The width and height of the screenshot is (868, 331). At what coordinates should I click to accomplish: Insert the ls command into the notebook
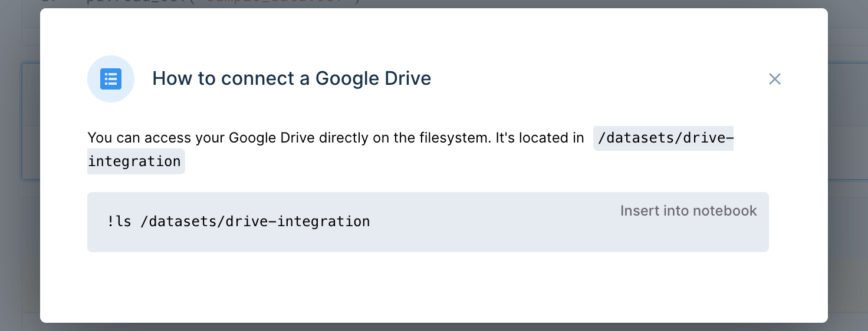688,211
